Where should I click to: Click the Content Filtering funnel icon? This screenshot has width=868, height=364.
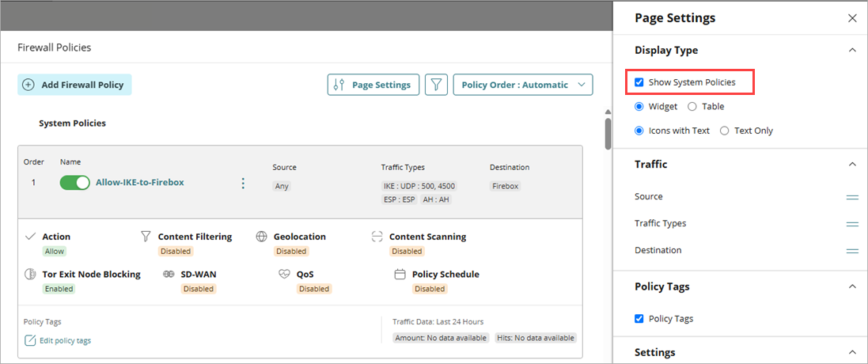pyautogui.click(x=146, y=237)
